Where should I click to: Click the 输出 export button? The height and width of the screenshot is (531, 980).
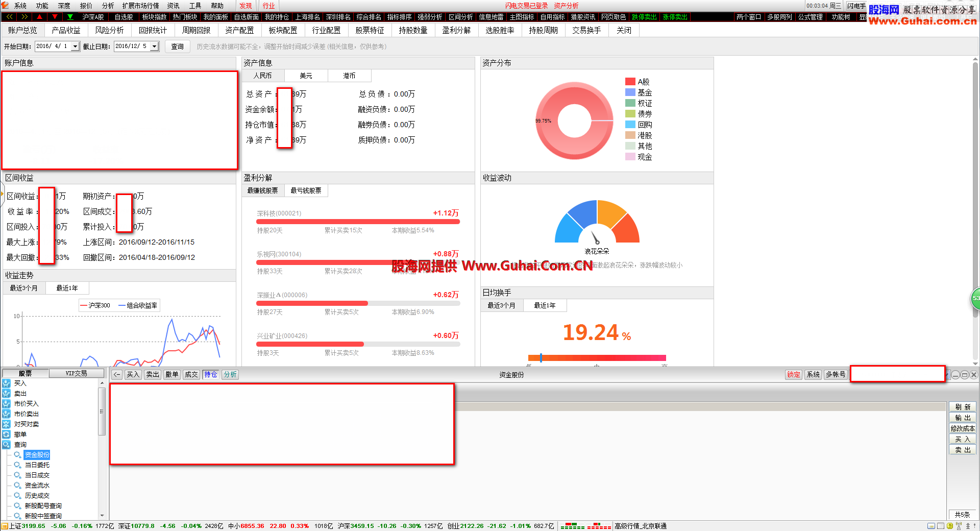click(963, 418)
